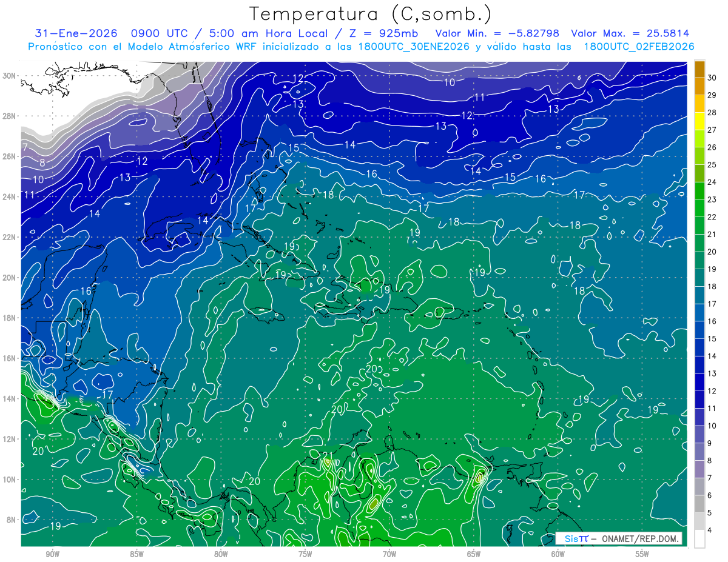The width and height of the screenshot is (728, 562).
Task: Click the '5:00 am Hora Local' text
Action: (268, 33)
